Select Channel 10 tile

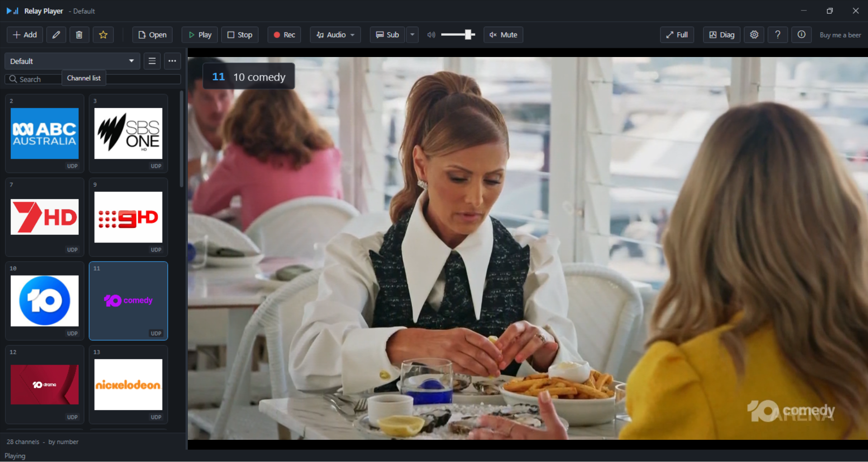[45, 301]
